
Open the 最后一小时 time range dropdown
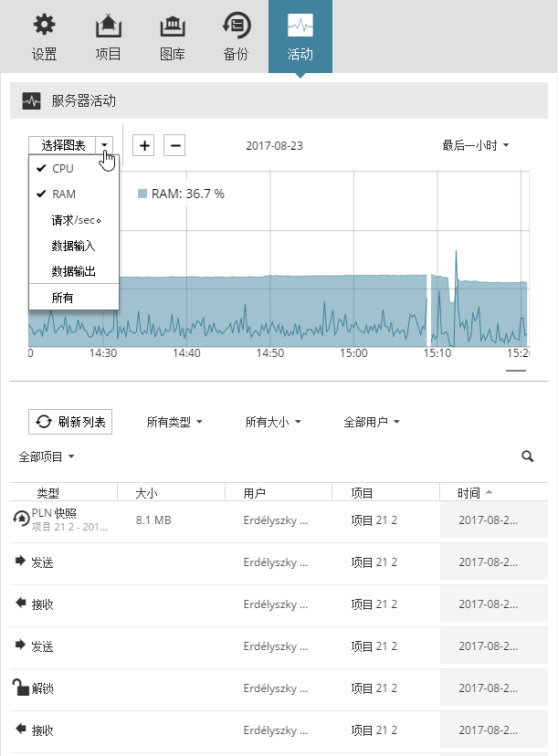pos(476,145)
